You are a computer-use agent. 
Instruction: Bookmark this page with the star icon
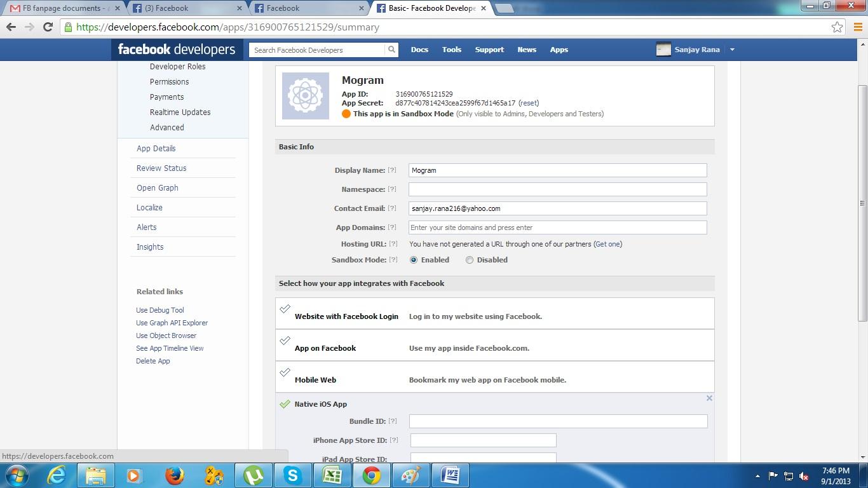pos(837,27)
